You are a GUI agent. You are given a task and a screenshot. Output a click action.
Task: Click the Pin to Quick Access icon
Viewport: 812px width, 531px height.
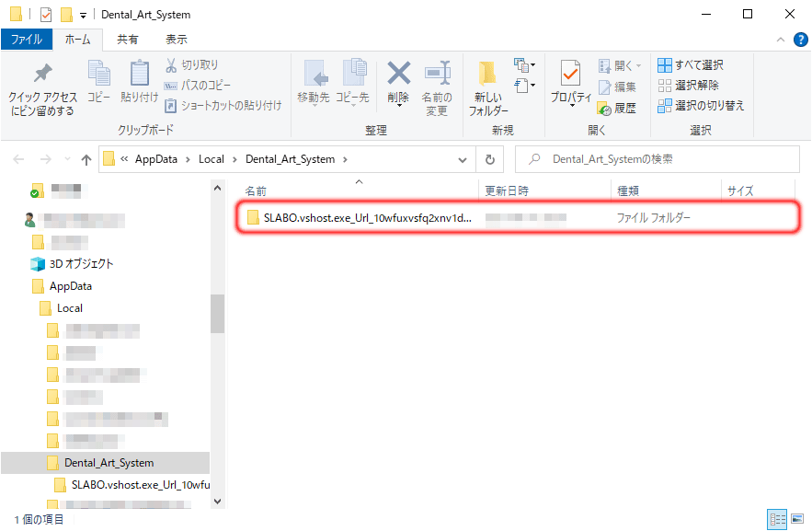pyautogui.click(x=42, y=75)
